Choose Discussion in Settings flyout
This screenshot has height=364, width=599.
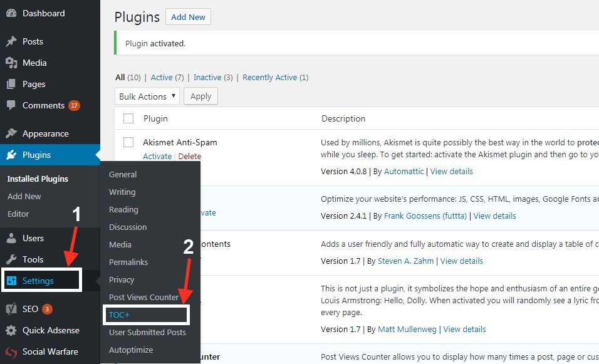pos(128,227)
